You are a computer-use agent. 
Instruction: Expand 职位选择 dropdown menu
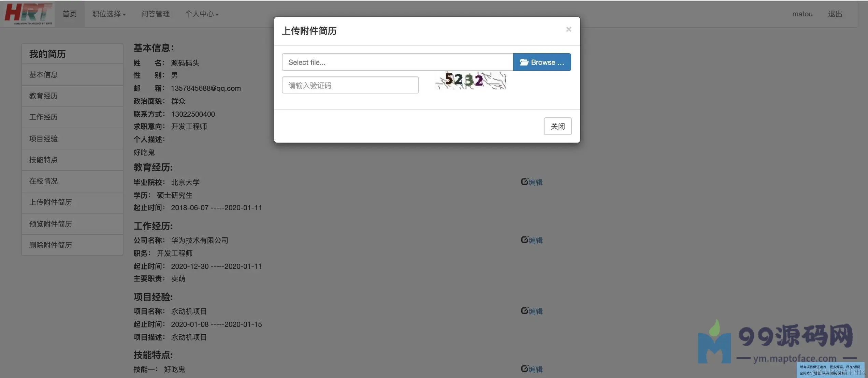[x=109, y=14]
